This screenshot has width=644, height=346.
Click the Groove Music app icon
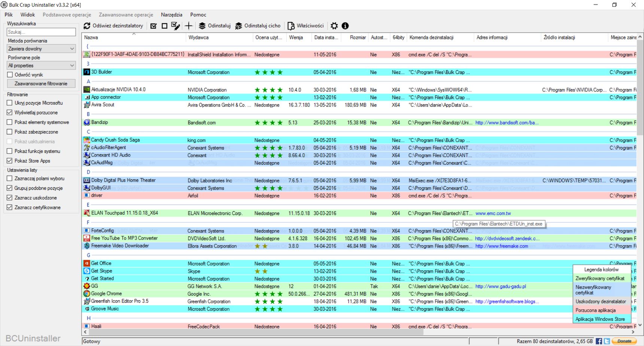click(x=87, y=309)
